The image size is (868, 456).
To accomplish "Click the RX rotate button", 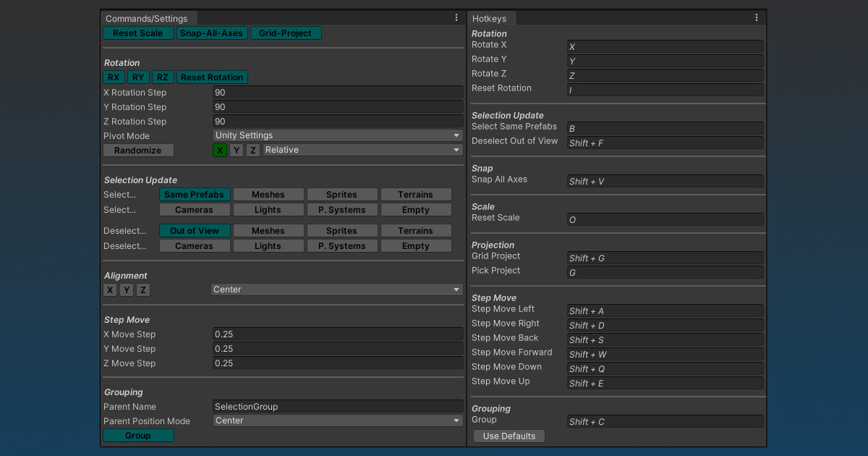I will (x=114, y=77).
